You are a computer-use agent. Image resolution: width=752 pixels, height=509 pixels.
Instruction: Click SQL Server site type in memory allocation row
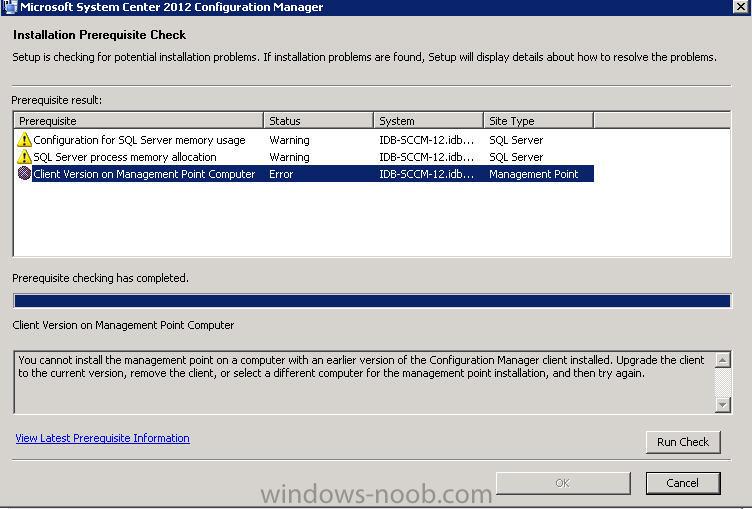[x=516, y=157]
